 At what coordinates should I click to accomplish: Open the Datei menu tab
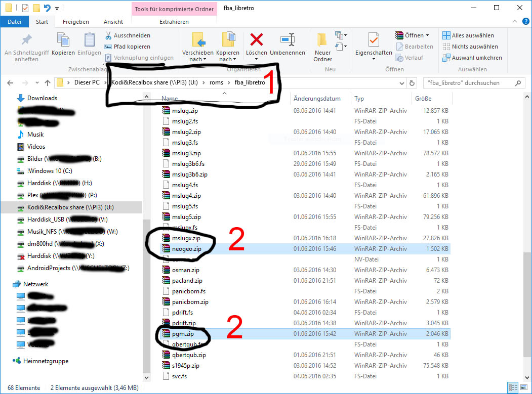coord(15,22)
